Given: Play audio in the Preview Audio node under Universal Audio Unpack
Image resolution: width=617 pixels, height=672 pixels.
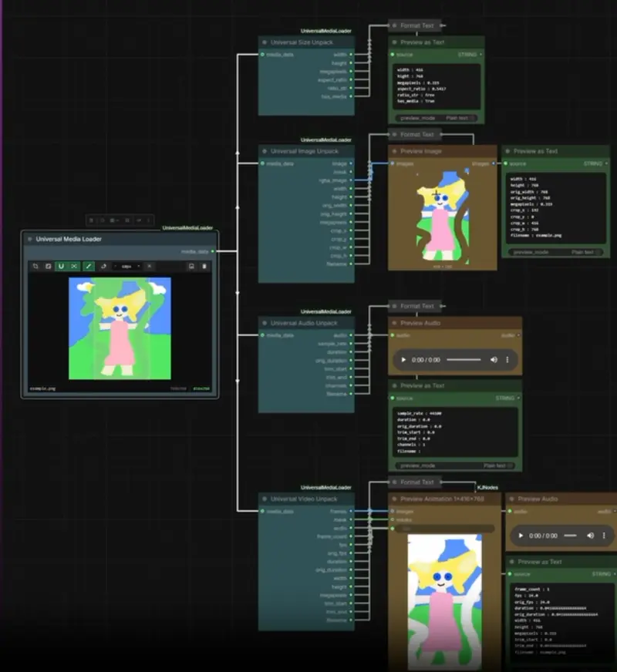Looking at the screenshot, I should tap(403, 360).
